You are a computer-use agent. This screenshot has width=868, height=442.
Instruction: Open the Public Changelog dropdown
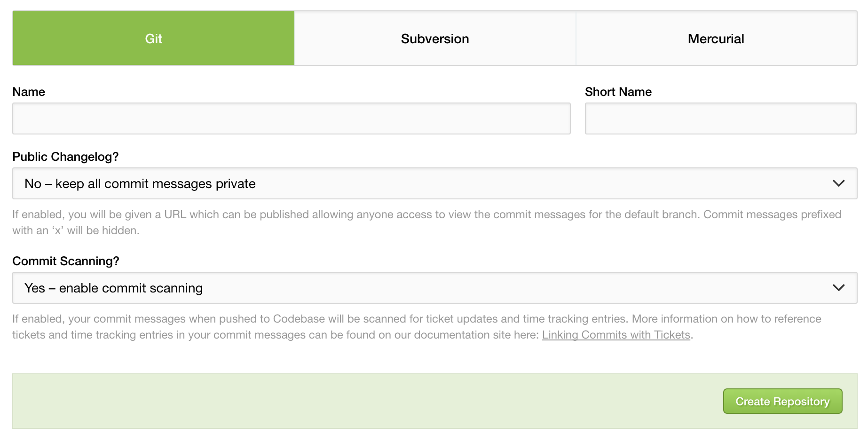pyautogui.click(x=434, y=183)
